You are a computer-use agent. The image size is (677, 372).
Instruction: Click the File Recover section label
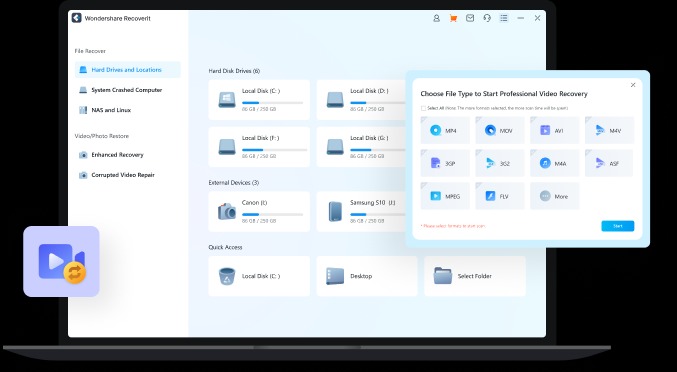(90, 51)
